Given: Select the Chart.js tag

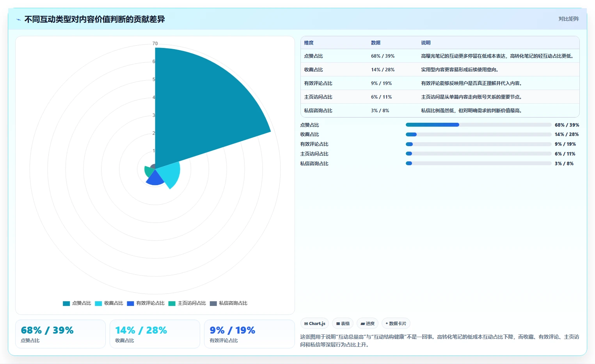Looking at the screenshot, I should tap(315, 323).
